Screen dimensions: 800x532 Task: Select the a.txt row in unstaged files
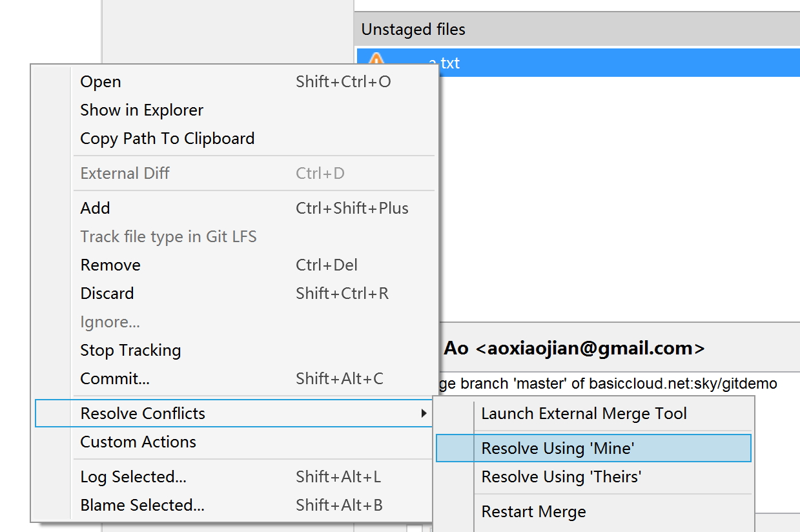pyautogui.click(x=581, y=63)
